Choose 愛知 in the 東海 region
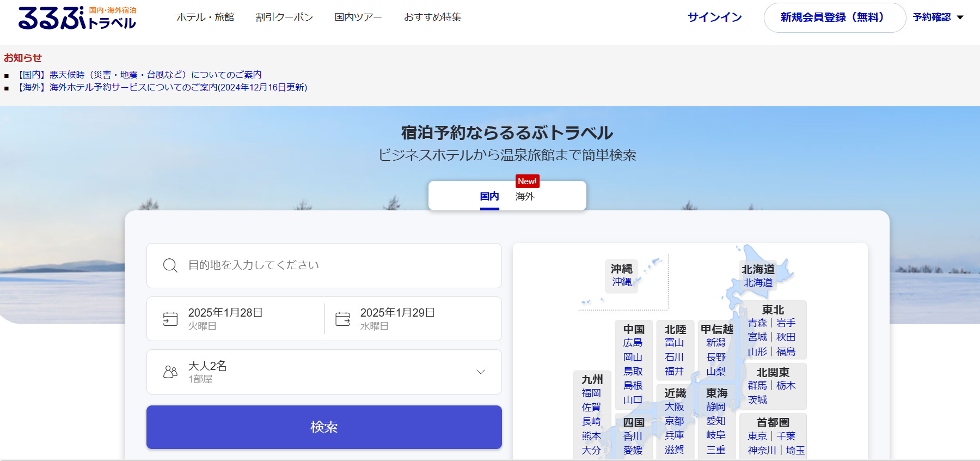This screenshot has width=980, height=461. click(x=716, y=421)
